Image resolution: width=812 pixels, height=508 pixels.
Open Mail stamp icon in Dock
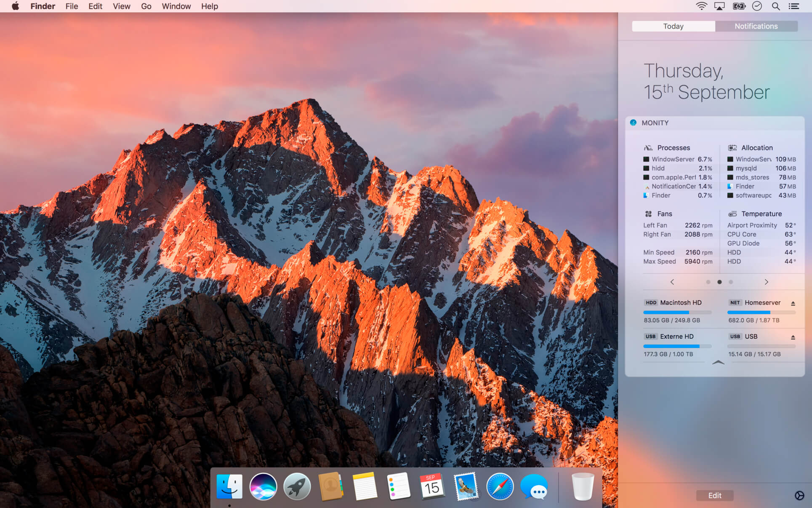coord(466,487)
